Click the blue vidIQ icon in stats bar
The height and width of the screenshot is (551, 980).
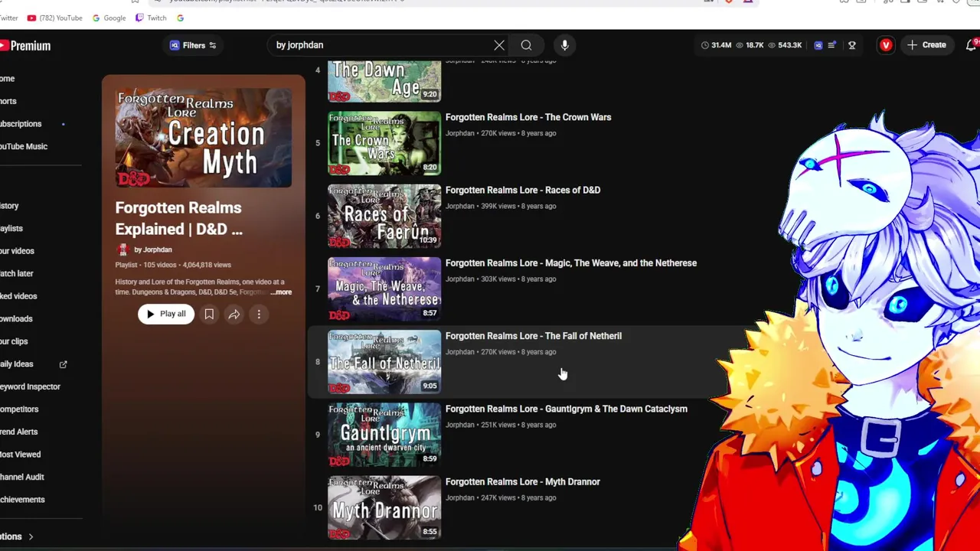click(x=818, y=45)
